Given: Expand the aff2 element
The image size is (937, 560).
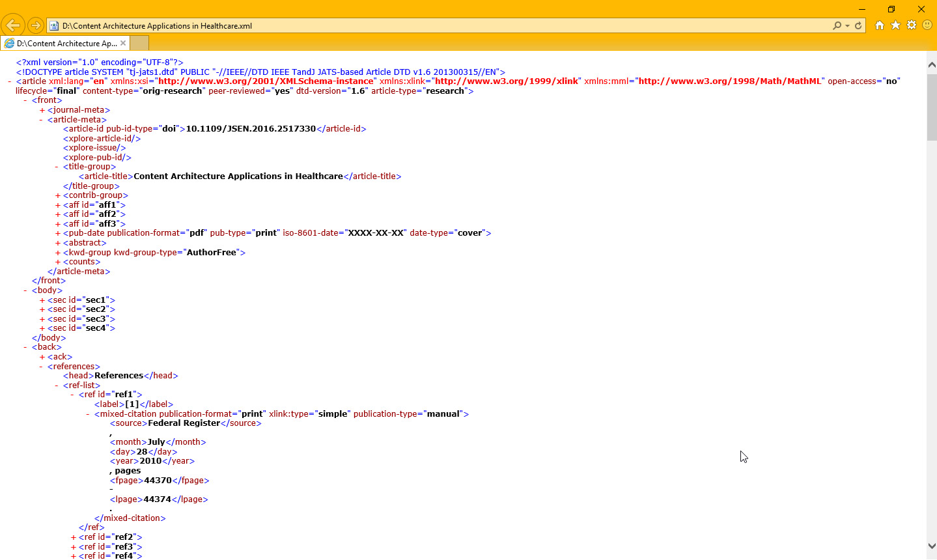Looking at the screenshot, I should [57, 214].
